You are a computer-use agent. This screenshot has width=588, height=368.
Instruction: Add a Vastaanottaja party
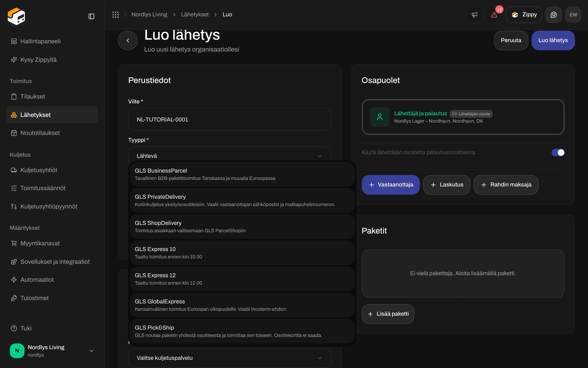(391, 185)
